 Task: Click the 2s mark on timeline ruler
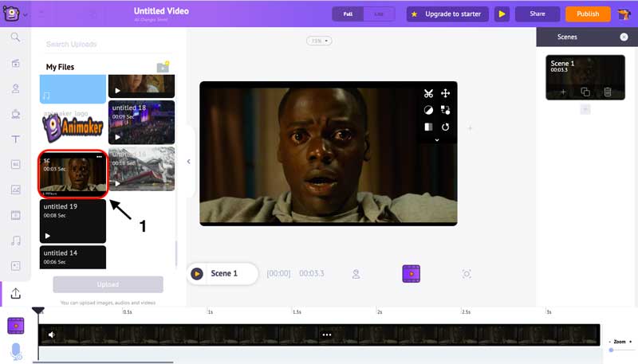click(x=380, y=312)
